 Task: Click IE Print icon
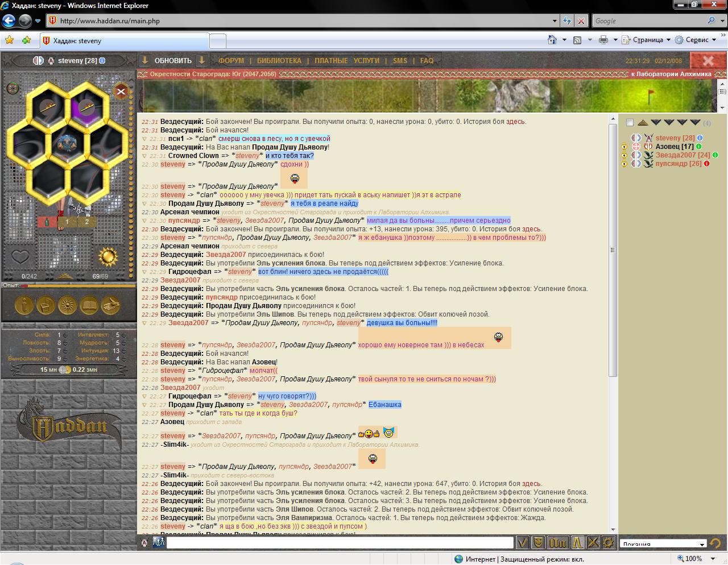tap(603, 40)
